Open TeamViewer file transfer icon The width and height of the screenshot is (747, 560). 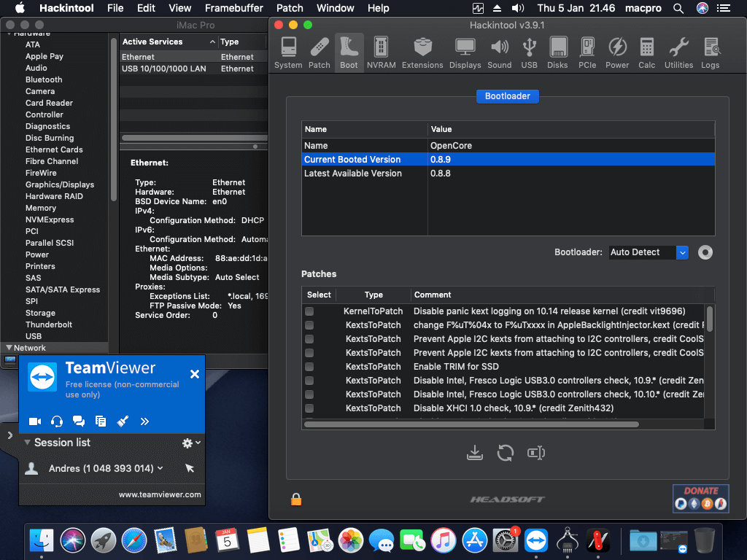point(101,421)
